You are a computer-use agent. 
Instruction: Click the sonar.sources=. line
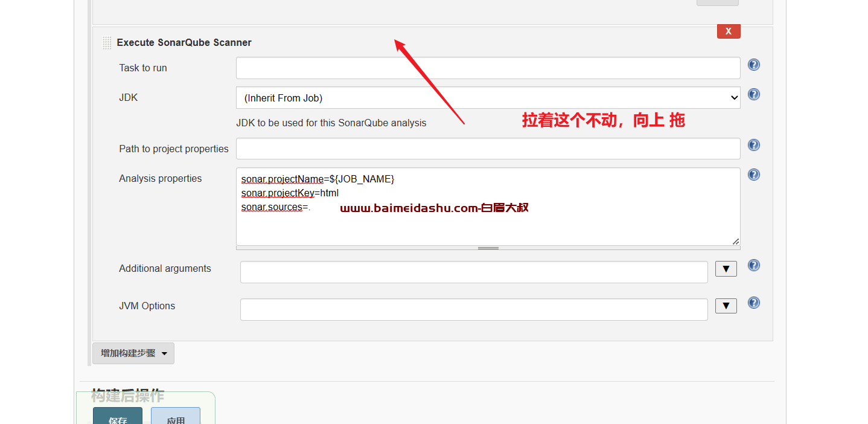pos(275,207)
